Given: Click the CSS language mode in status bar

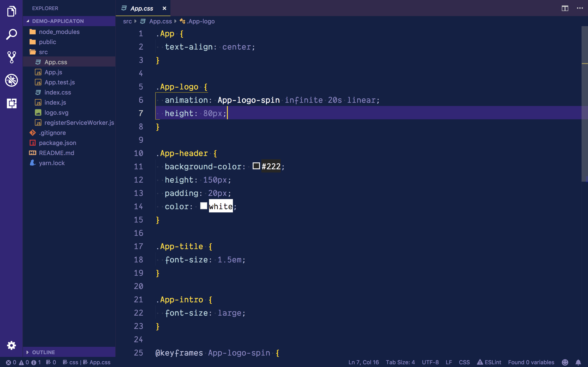Looking at the screenshot, I should [464, 362].
